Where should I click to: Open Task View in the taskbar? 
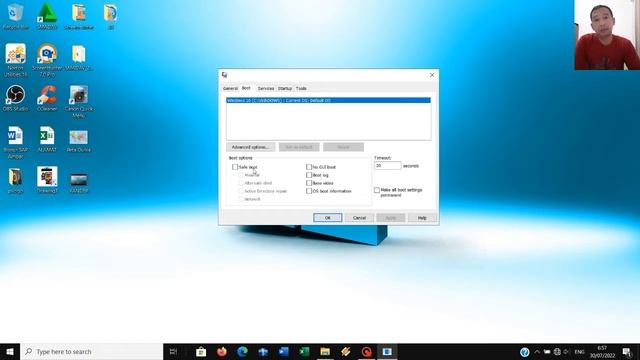[173, 351]
